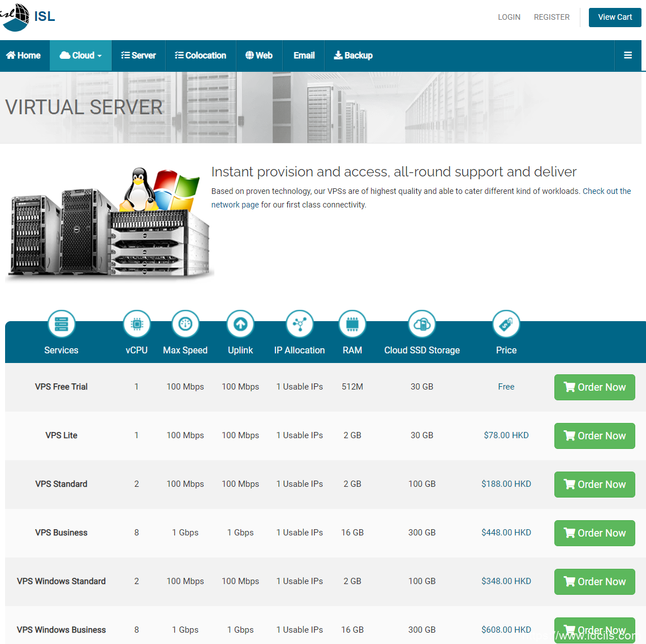Order the VPS Business plan

595,533
